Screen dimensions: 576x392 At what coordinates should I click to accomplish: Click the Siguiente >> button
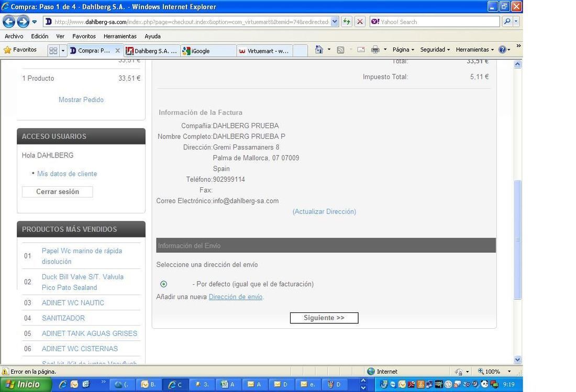pyautogui.click(x=324, y=318)
